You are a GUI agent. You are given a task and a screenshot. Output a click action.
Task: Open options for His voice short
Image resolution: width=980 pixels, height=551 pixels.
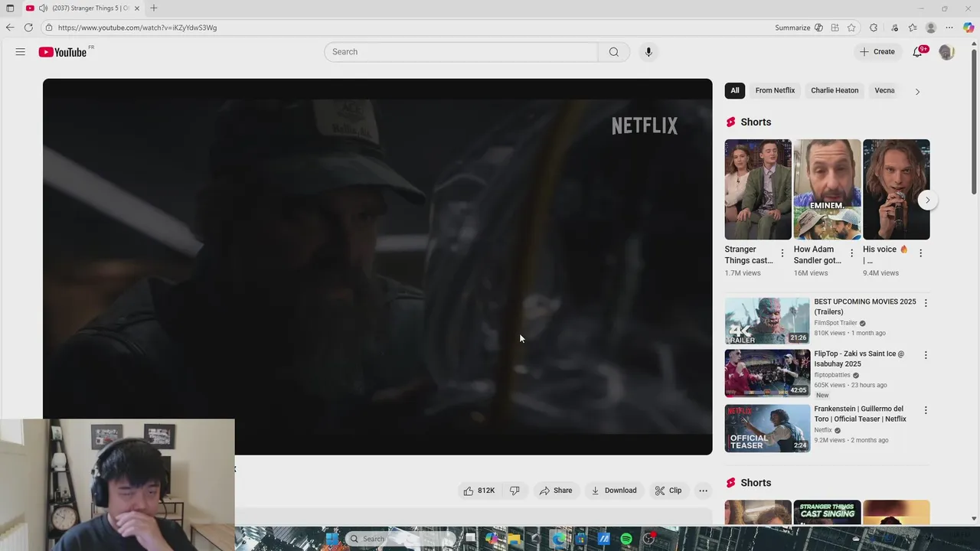point(920,253)
